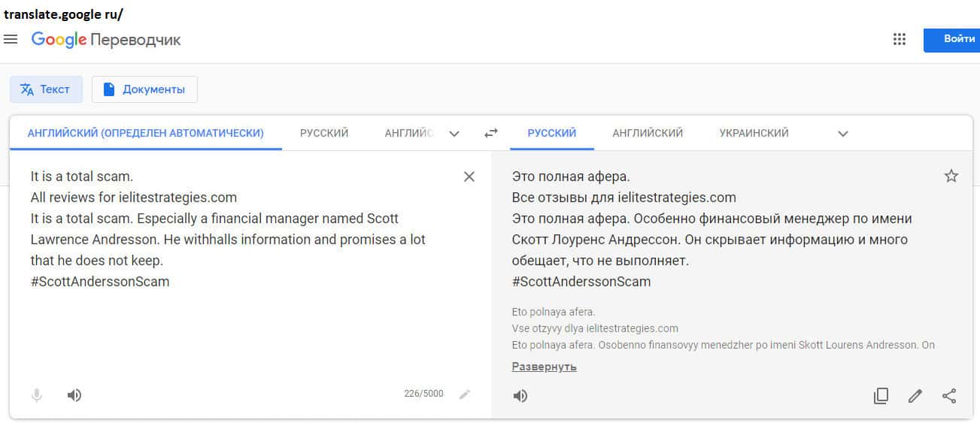Expand the source language list
The width and height of the screenshot is (980, 429).
click(454, 134)
